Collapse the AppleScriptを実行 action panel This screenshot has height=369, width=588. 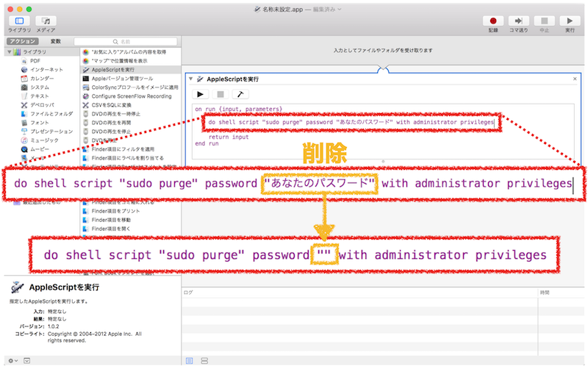click(x=191, y=79)
